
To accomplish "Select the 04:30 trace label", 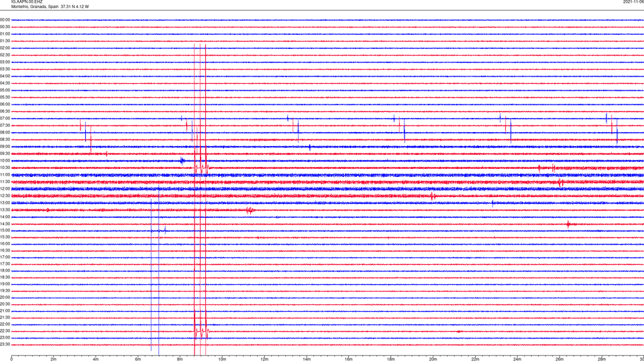I will [5, 83].
